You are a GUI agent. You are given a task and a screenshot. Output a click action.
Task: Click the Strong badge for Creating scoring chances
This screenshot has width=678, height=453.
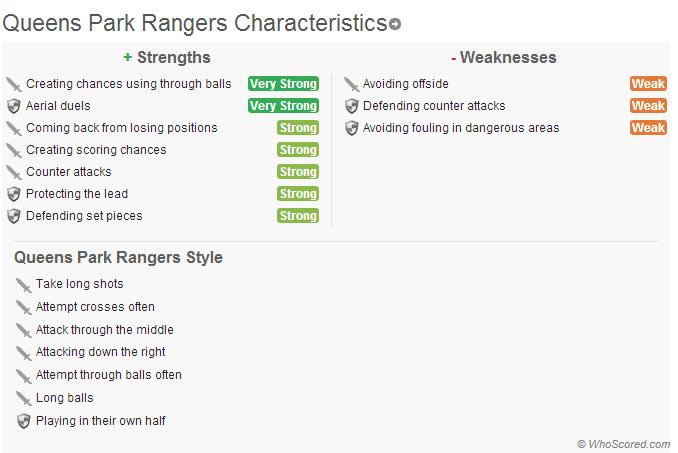pyautogui.click(x=298, y=150)
